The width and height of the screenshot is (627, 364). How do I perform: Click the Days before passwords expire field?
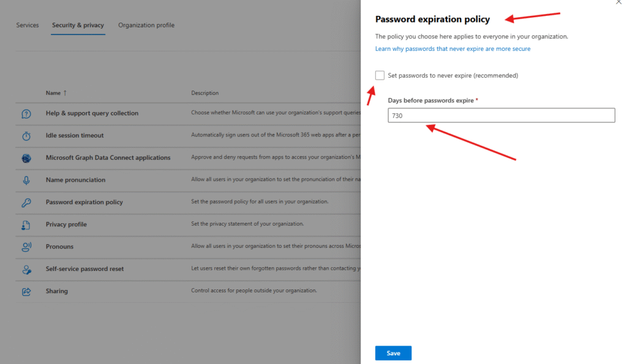click(501, 115)
